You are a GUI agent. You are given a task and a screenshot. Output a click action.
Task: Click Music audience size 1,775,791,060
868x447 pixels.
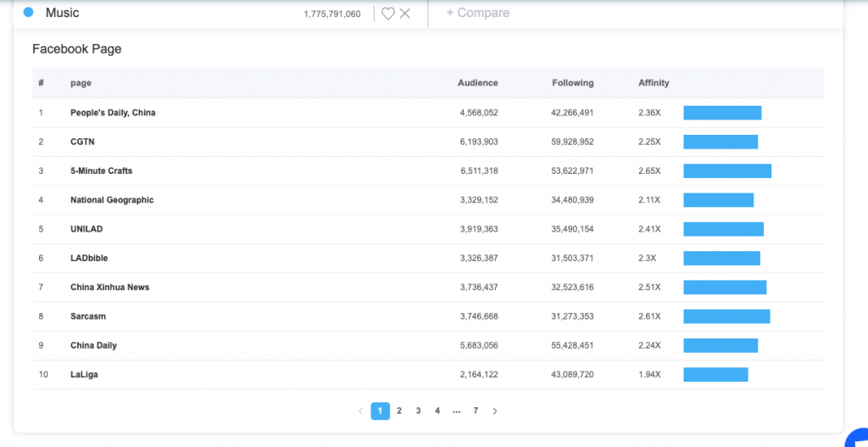click(332, 14)
